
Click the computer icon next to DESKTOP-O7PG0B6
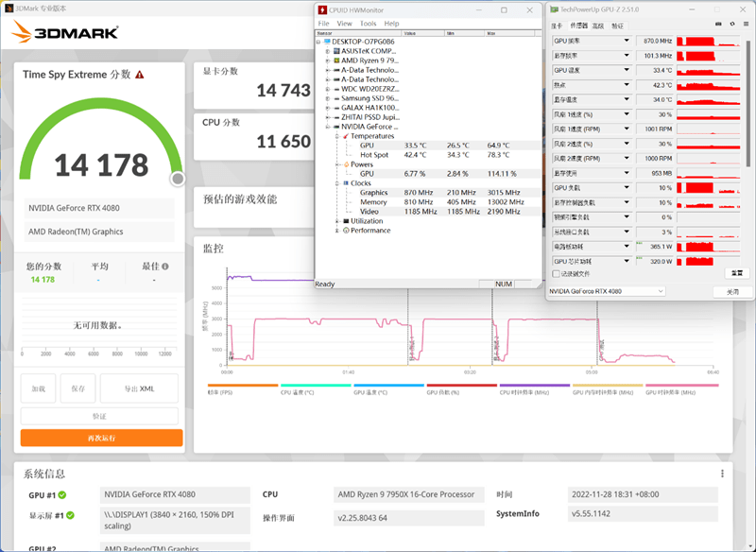[x=327, y=42]
